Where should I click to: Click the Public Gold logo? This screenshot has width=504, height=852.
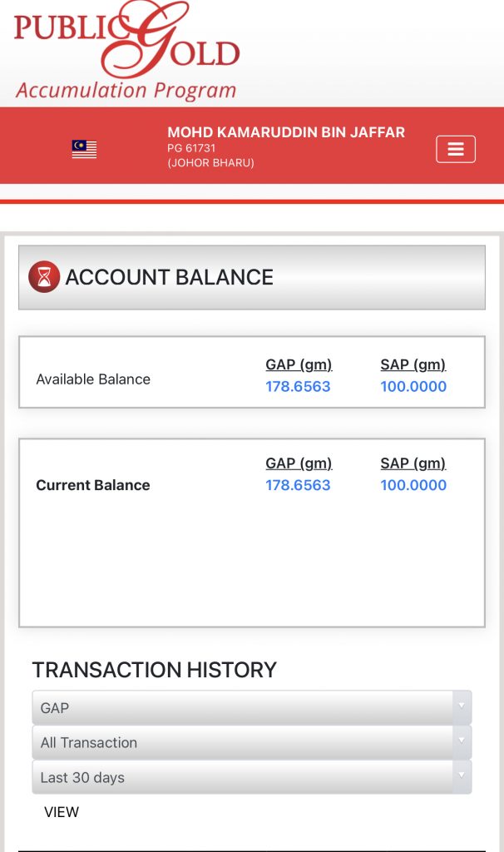[126, 50]
